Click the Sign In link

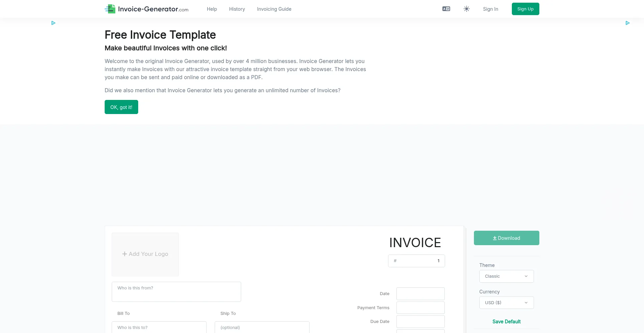[x=490, y=9]
